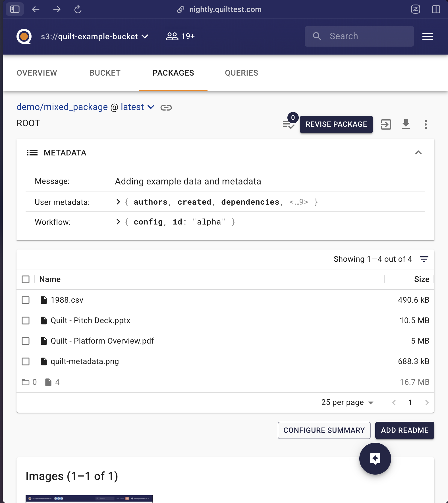Open the image preview thumbnail
This screenshot has height=503, width=448.
(x=89, y=499)
